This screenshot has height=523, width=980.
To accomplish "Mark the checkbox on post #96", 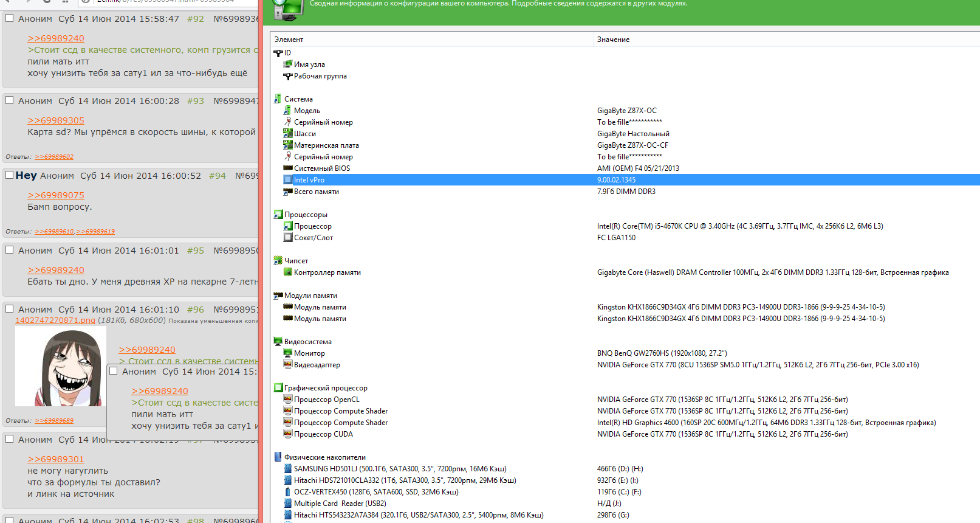I will pyautogui.click(x=10, y=309).
